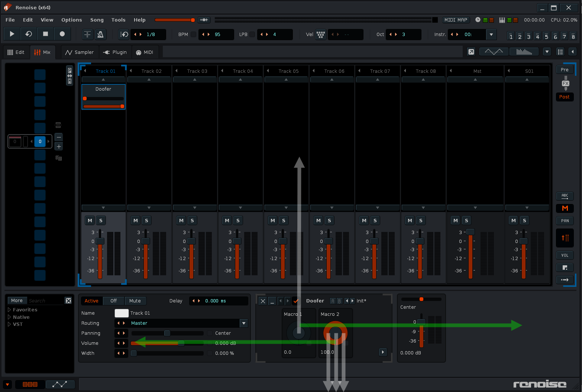Toggle the ABC track names icon
This screenshot has width=582, height=392.
point(565,196)
